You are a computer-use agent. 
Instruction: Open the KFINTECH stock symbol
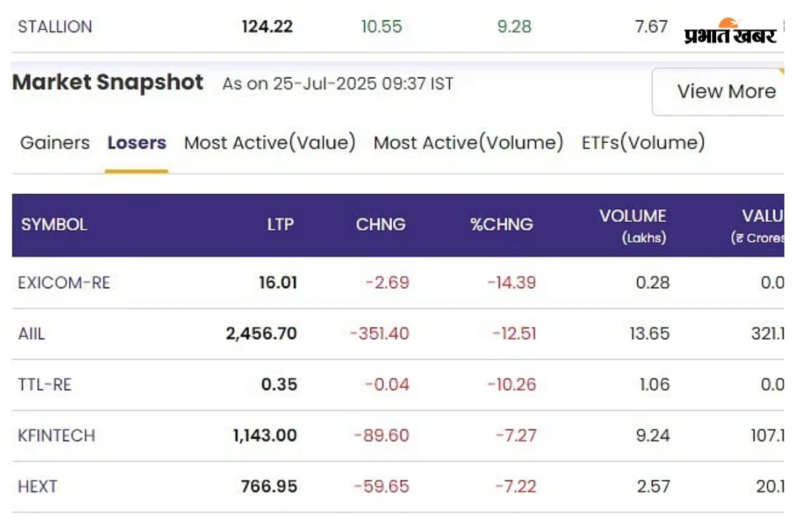pyautogui.click(x=56, y=436)
